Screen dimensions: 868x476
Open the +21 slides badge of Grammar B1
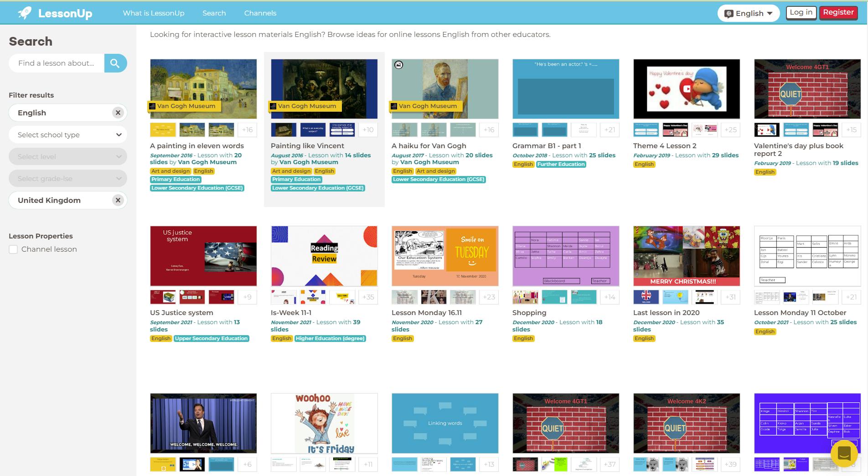(610, 130)
